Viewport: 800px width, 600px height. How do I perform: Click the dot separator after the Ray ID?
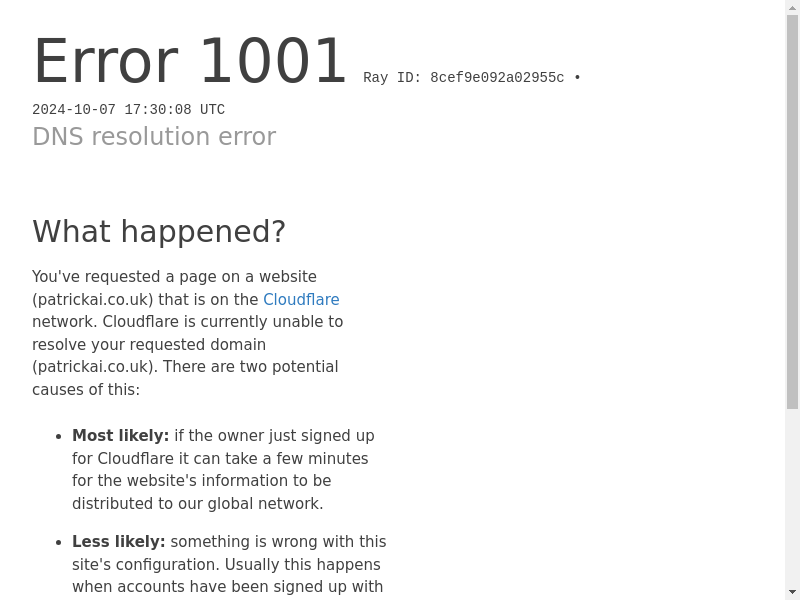(578, 78)
